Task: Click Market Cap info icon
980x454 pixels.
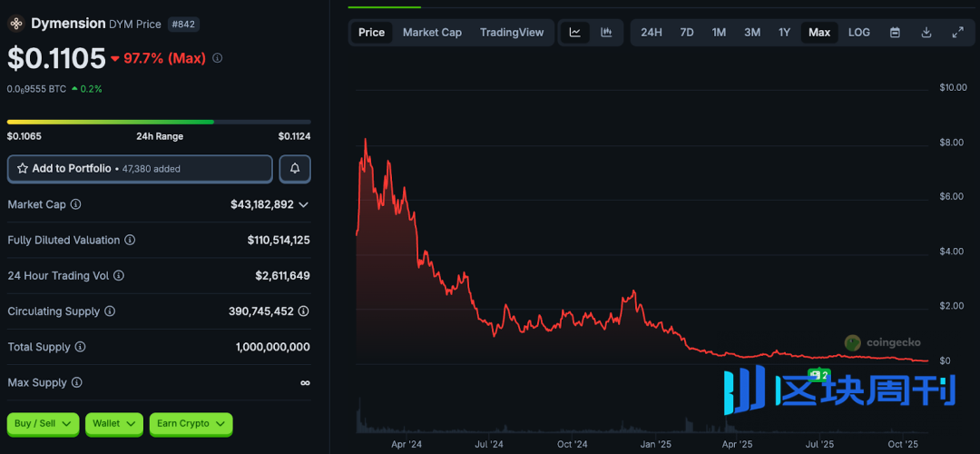Action: pos(76,204)
